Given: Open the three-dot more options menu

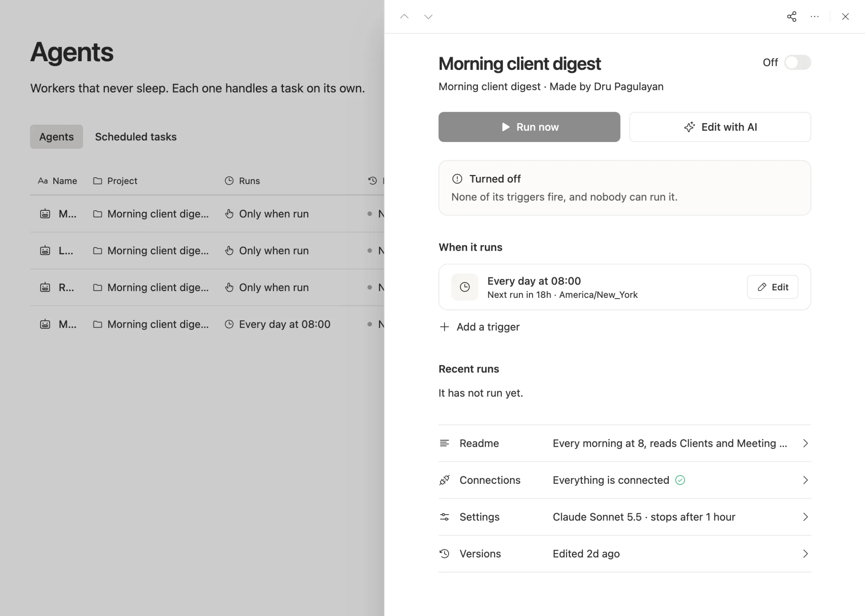Looking at the screenshot, I should pyautogui.click(x=815, y=17).
